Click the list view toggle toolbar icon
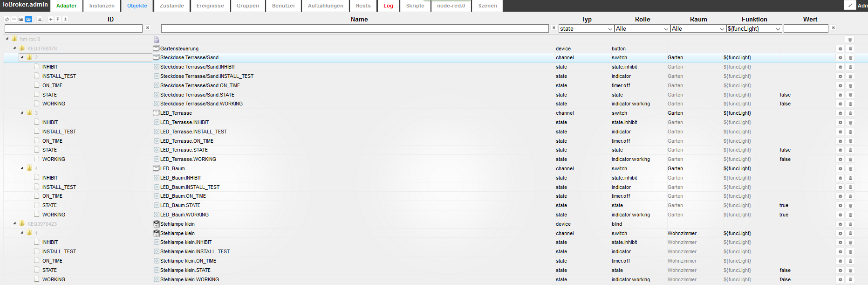Image resolution: width=868 pixels, height=285 pixels. point(14,19)
